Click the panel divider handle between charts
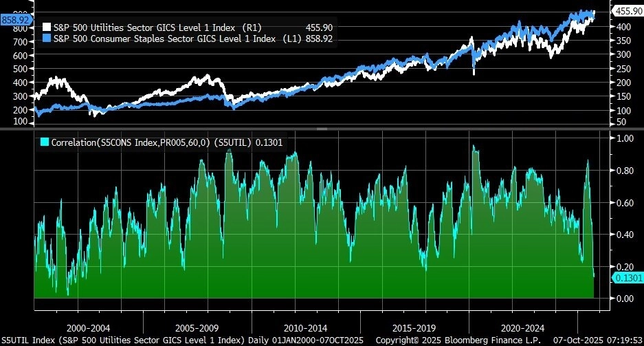This screenshot has width=644, height=346. point(322,129)
